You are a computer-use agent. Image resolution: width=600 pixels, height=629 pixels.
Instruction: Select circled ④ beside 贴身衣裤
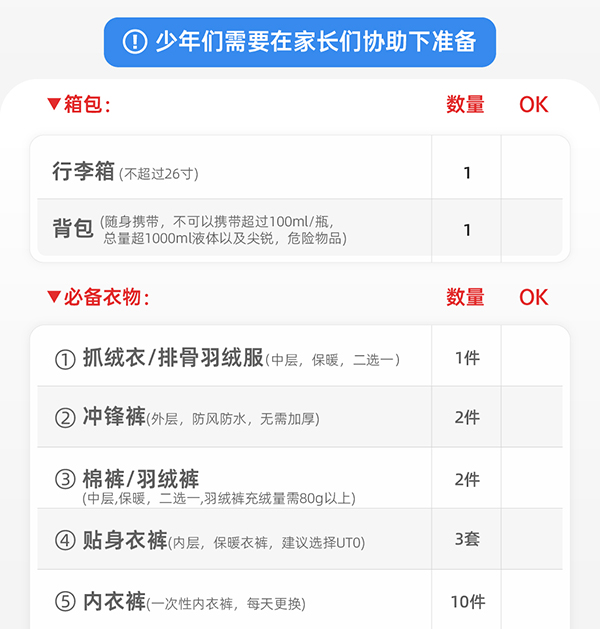point(65,541)
